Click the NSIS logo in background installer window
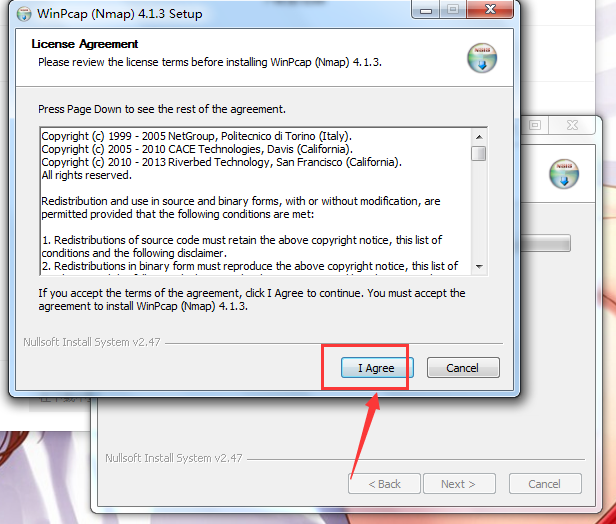The image size is (616, 524). [564, 174]
